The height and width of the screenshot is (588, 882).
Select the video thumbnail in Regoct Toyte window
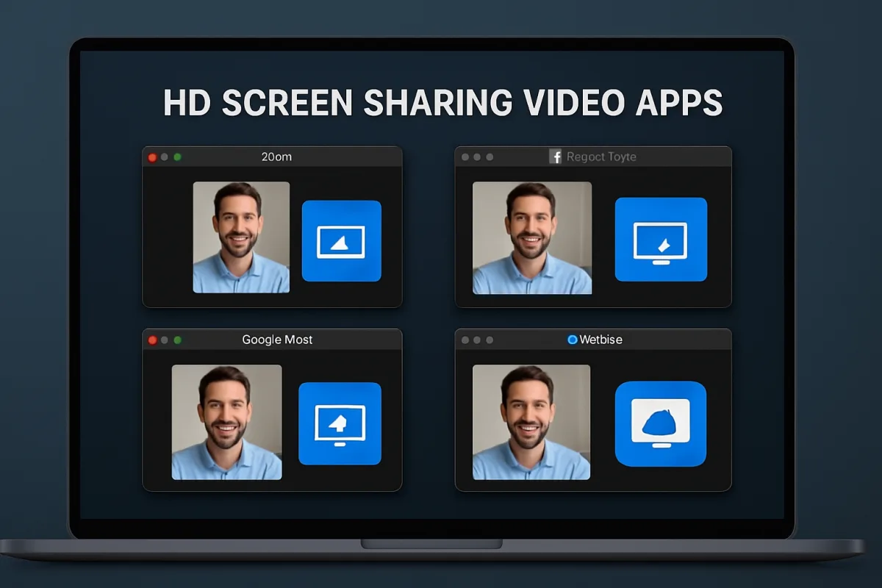pyautogui.click(x=532, y=238)
